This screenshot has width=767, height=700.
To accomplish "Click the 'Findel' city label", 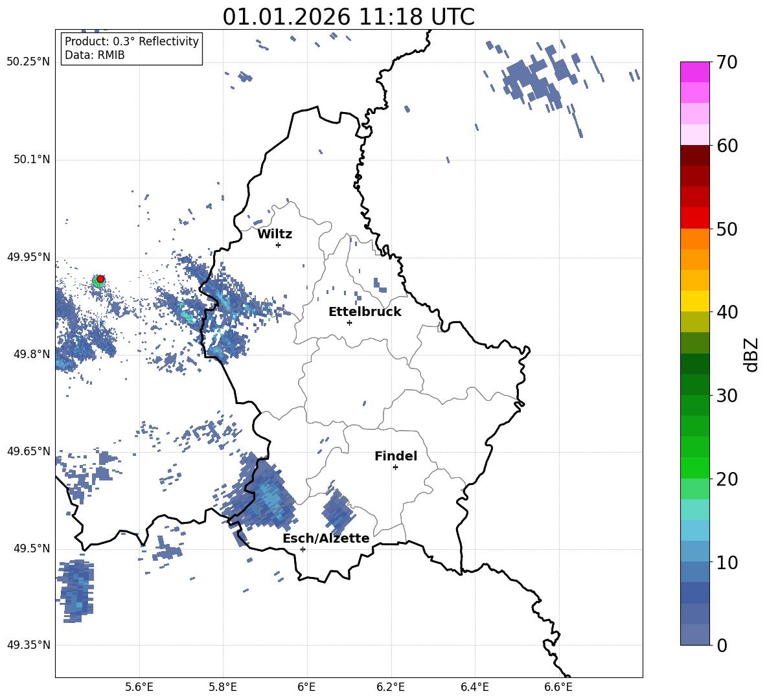I will tap(396, 456).
